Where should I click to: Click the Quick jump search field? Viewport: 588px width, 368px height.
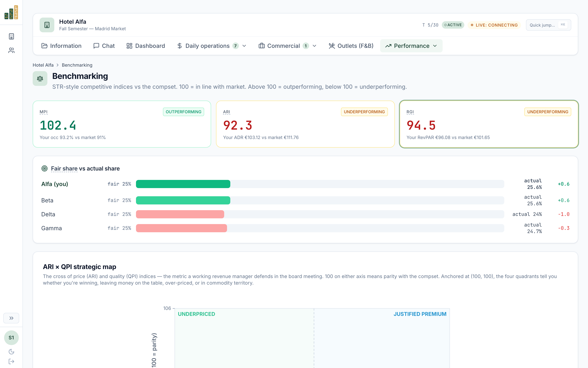(x=548, y=25)
